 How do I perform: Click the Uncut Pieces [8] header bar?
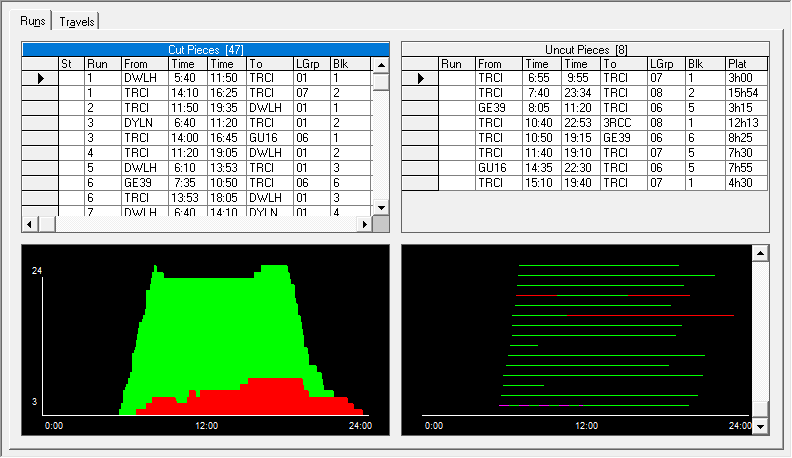point(585,49)
